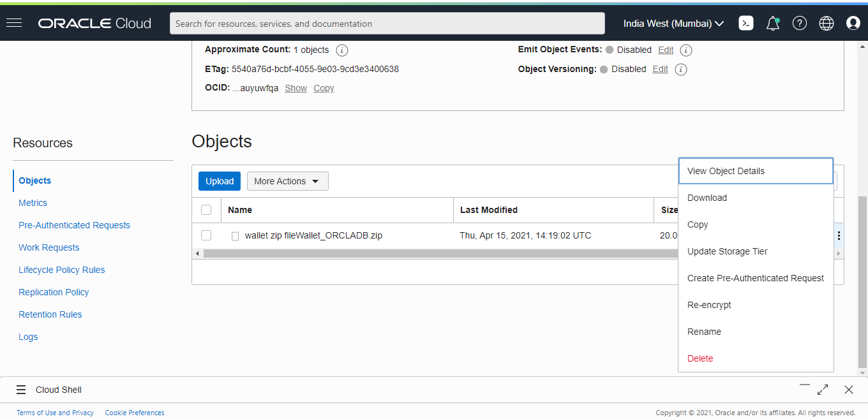The image size is (868, 419).
Task: Show info for Approximate Count
Action: (342, 50)
